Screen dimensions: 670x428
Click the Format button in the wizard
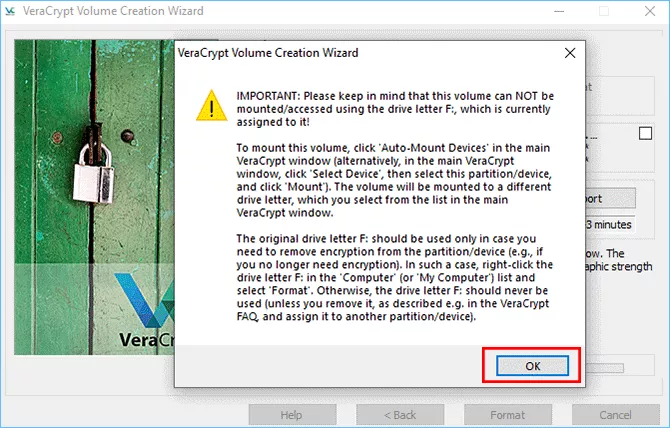[x=508, y=415]
